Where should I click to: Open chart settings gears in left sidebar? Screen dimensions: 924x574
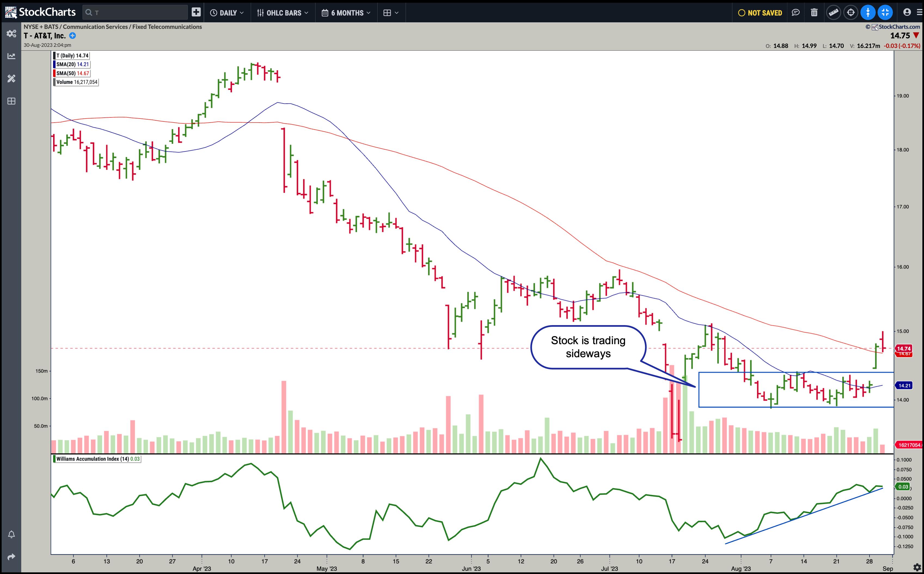pyautogui.click(x=11, y=33)
